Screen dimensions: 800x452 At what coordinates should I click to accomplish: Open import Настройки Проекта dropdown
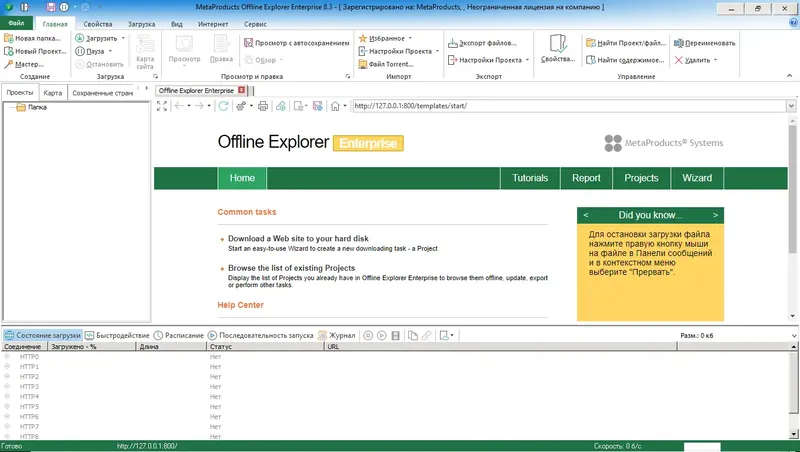click(437, 51)
